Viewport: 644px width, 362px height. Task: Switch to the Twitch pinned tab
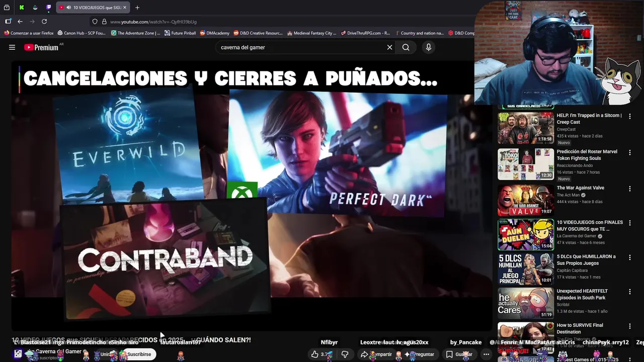[x=48, y=8]
